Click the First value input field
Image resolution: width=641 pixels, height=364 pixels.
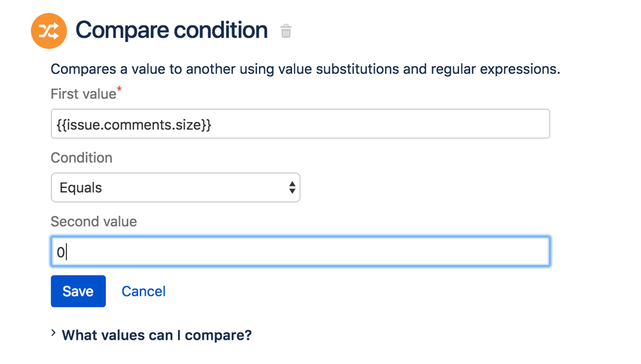(300, 124)
